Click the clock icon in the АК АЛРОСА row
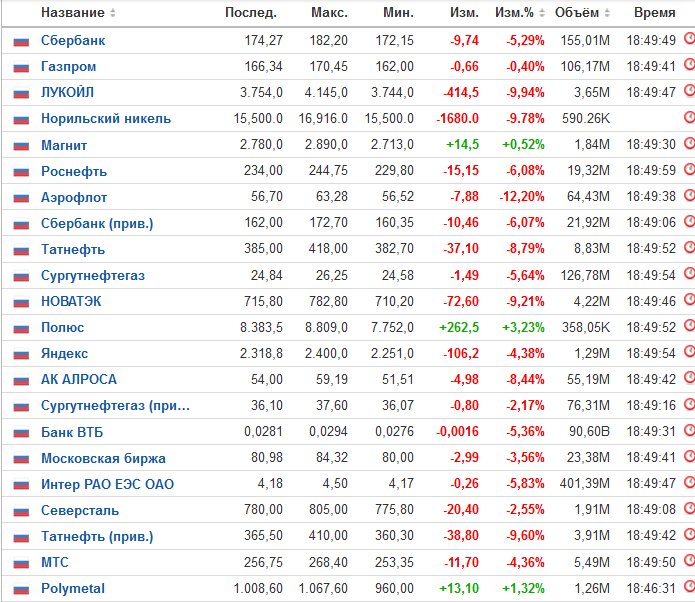Viewport: 695px width, 602px height. pos(689,378)
